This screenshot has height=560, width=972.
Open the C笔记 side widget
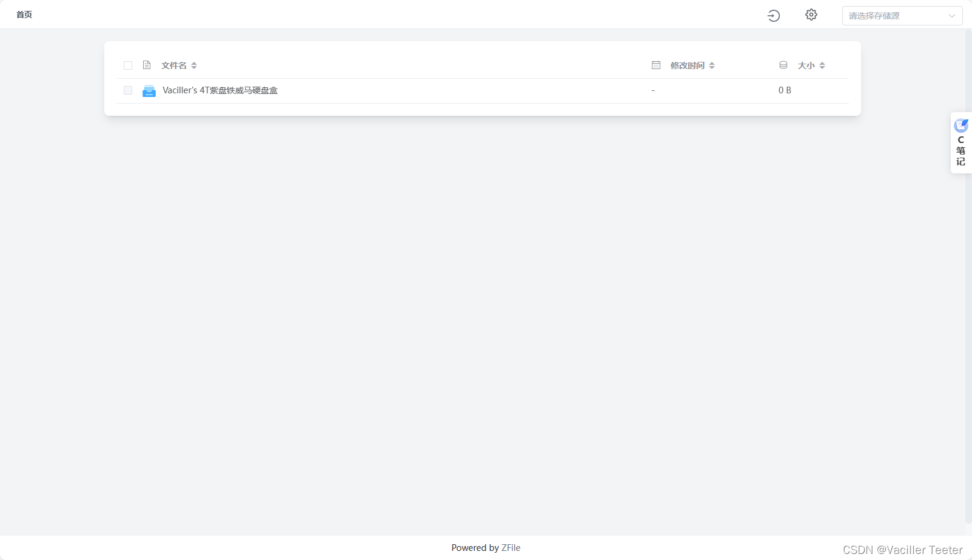961,143
